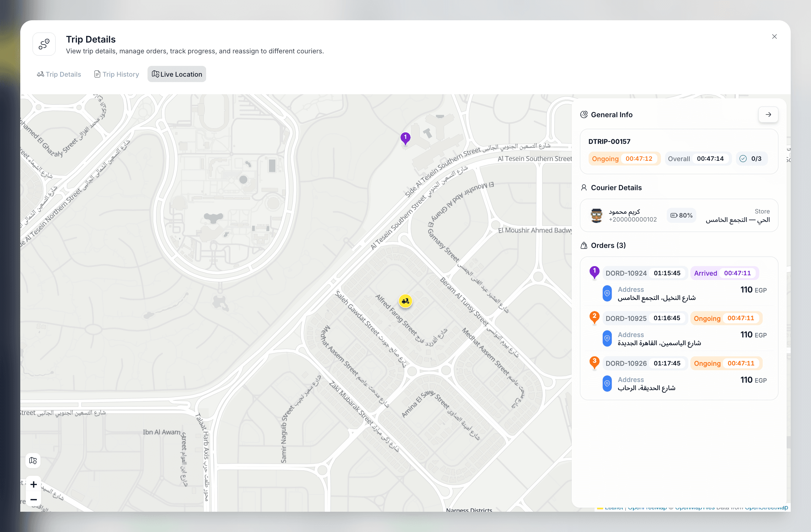811x532 pixels.
Task: Click the Orders (3) bag icon
Action: pyautogui.click(x=584, y=246)
